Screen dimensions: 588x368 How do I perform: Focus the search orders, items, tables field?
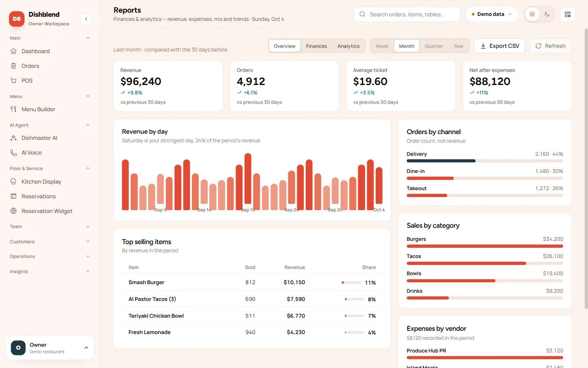pos(407,14)
